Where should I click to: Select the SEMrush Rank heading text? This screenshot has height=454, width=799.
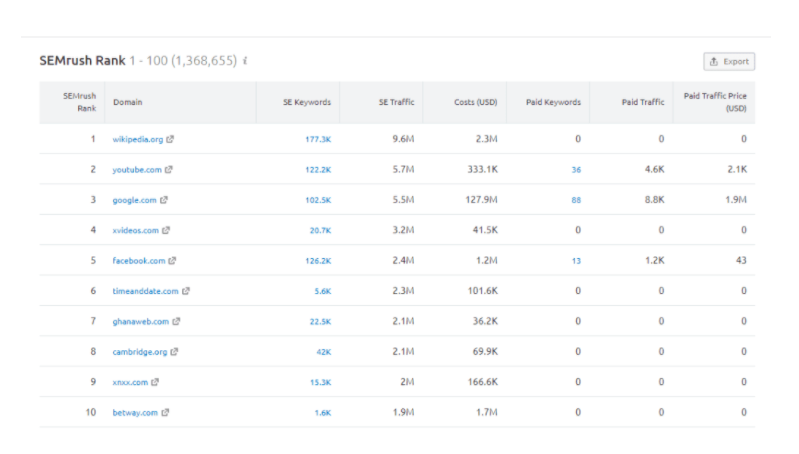[82, 61]
